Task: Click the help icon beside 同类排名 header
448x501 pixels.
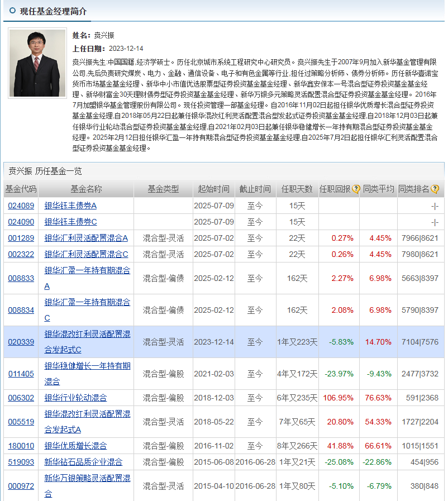Action: tap(435, 189)
